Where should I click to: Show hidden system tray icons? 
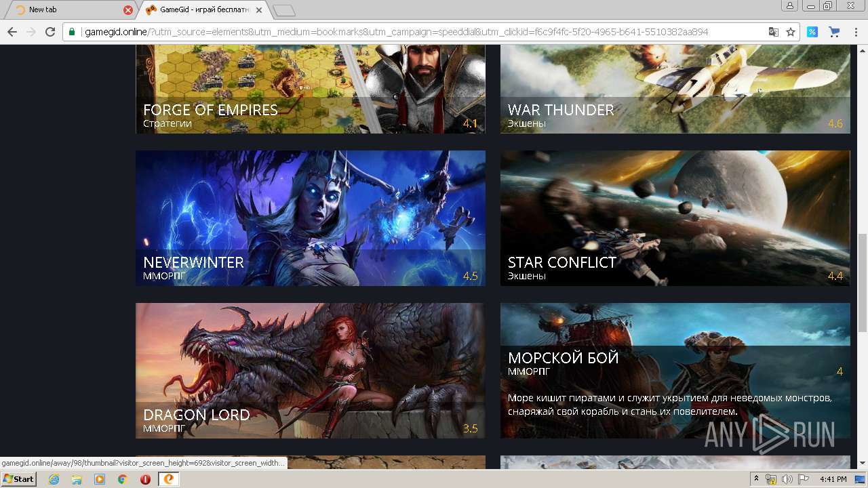tap(757, 479)
